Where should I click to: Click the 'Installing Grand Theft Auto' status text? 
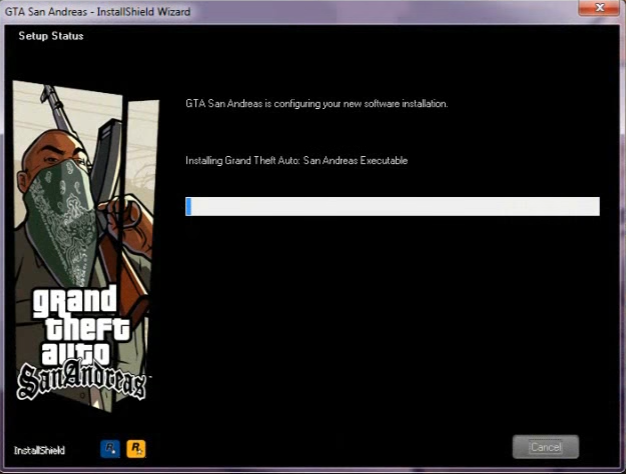297,161
